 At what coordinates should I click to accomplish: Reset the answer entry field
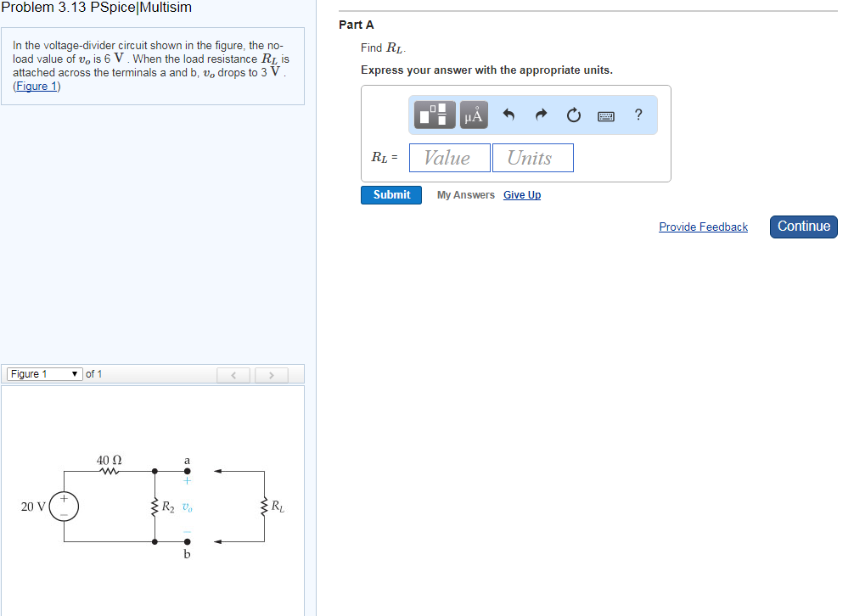point(573,115)
